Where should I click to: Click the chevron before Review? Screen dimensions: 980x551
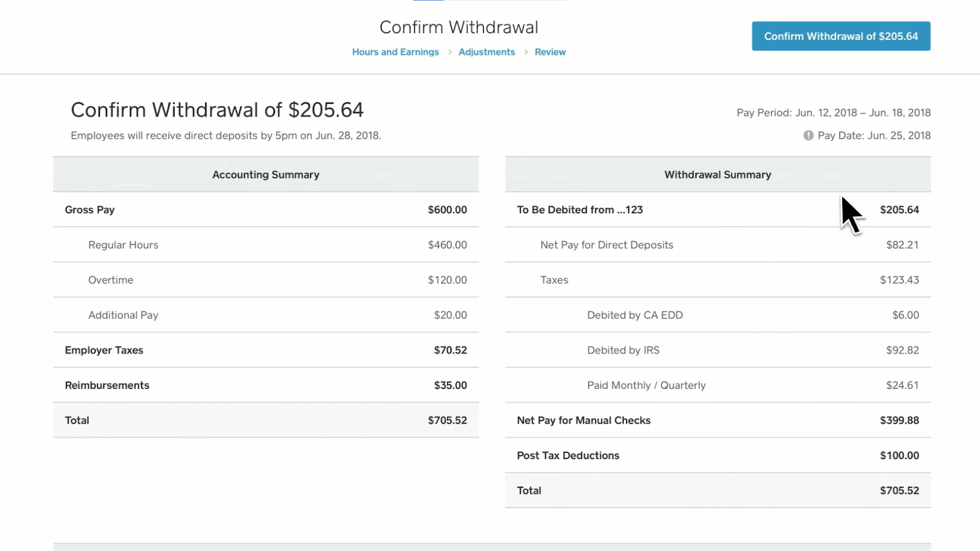click(x=526, y=52)
